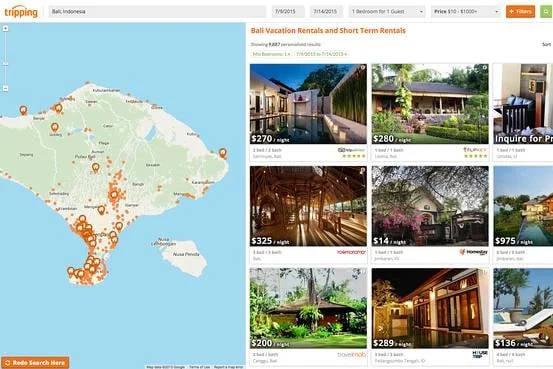Click Redo Search Here button
This screenshot has width=553, height=369.
[x=35, y=363]
